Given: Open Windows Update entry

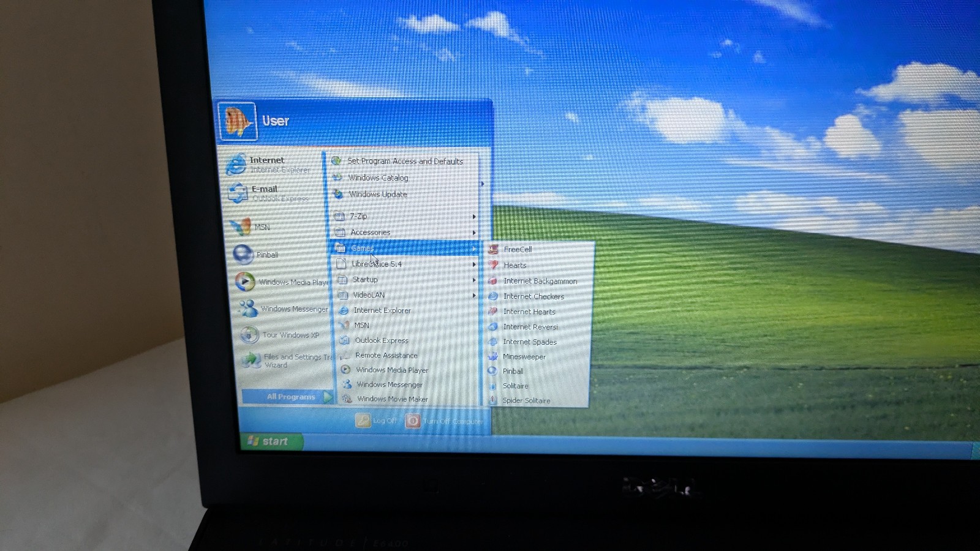Looking at the screenshot, I should 404,194.
